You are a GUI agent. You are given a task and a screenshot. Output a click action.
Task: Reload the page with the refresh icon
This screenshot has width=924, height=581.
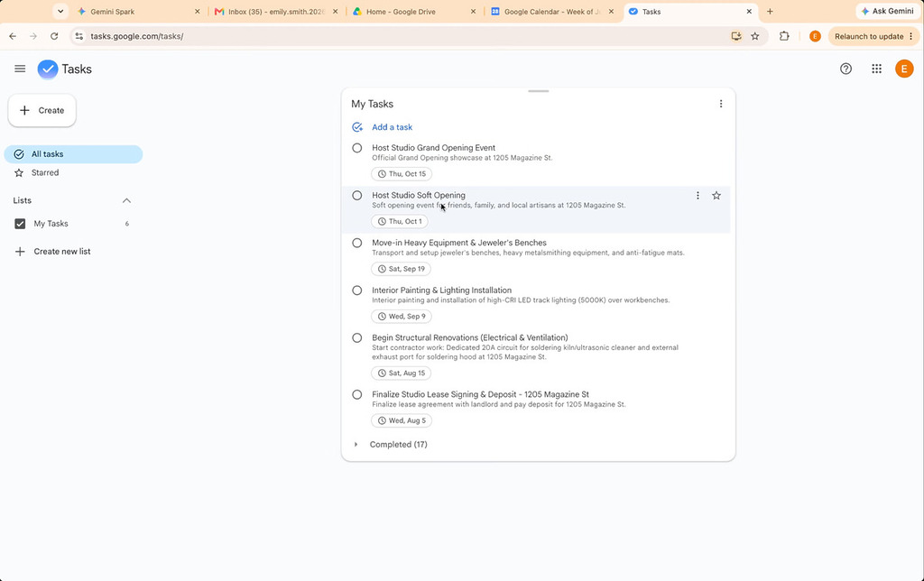(x=54, y=36)
